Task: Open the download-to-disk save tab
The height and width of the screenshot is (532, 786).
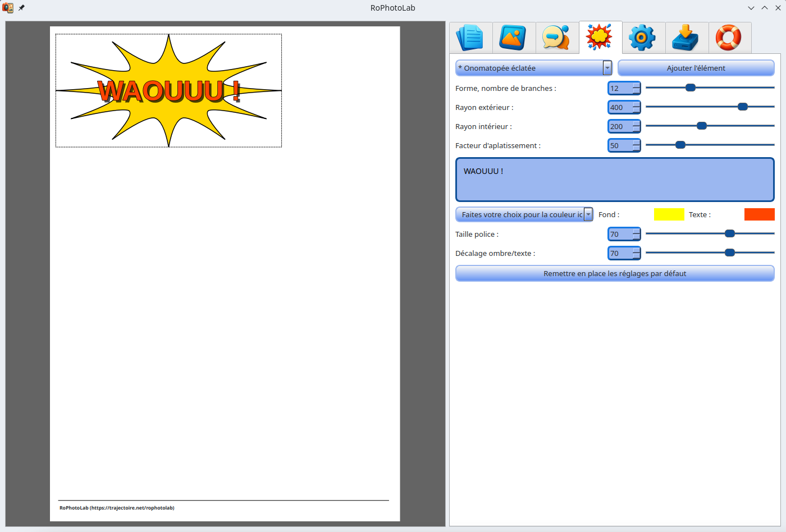Action: point(687,38)
